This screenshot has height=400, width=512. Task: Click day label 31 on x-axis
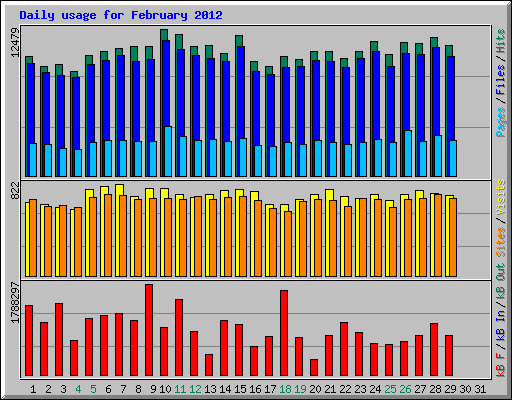click(480, 389)
